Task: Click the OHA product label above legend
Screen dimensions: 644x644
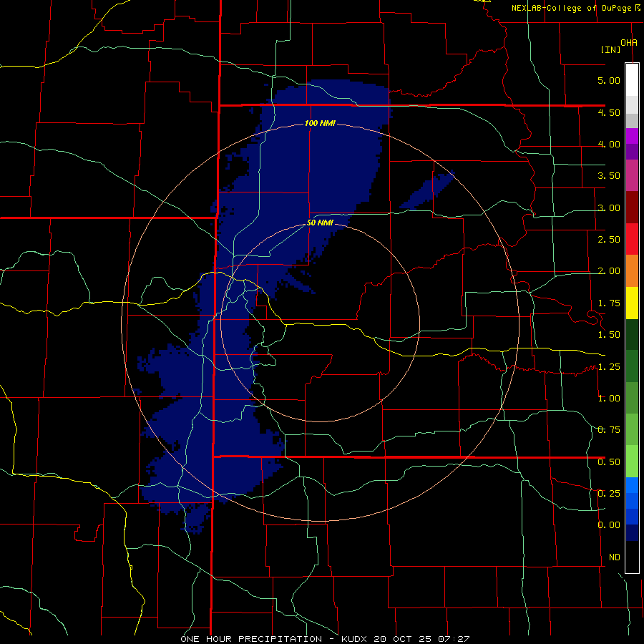Action: click(629, 43)
